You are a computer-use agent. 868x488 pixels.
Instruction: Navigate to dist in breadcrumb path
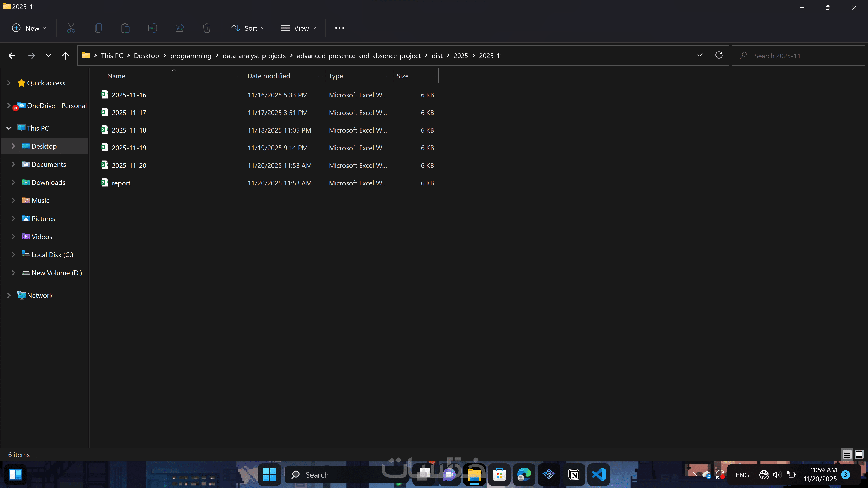click(437, 56)
